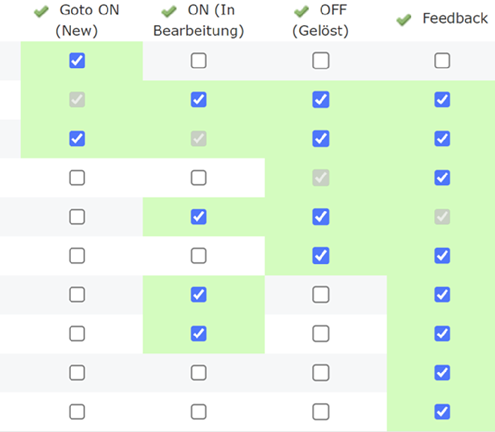Check ninth row ON (In Bearbeitung) checkbox
Image resolution: width=495 pixels, height=432 pixels.
[x=199, y=373]
